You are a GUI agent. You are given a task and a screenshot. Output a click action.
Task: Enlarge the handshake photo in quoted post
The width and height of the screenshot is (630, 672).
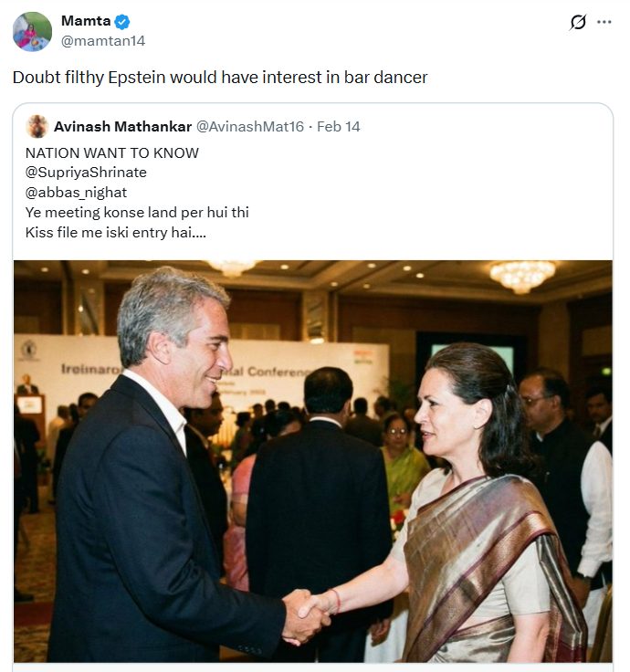(x=313, y=461)
